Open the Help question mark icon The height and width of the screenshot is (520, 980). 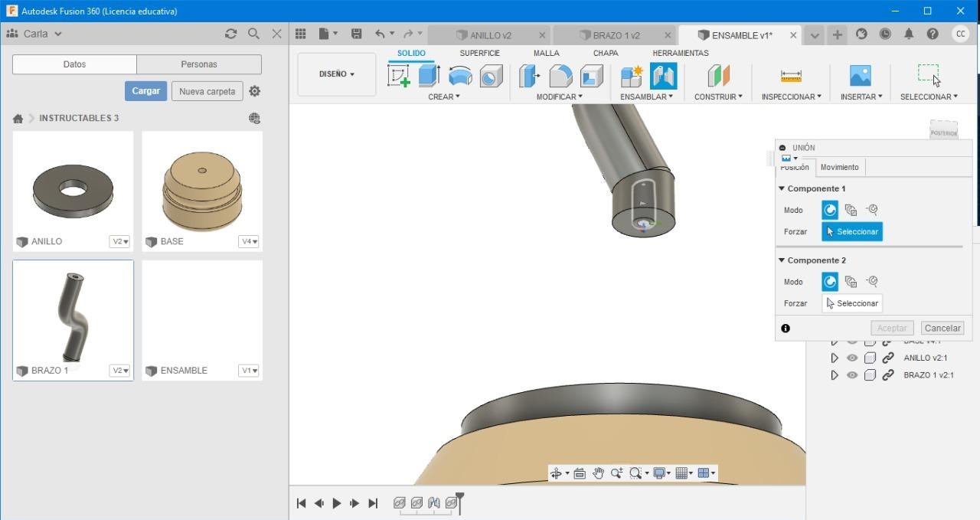(x=933, y=34)
